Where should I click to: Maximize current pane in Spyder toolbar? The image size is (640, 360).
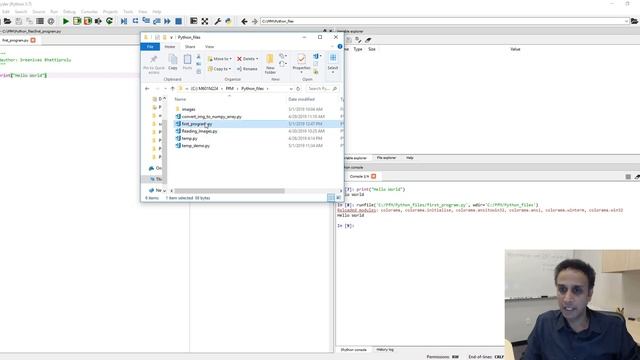(193, 21)
